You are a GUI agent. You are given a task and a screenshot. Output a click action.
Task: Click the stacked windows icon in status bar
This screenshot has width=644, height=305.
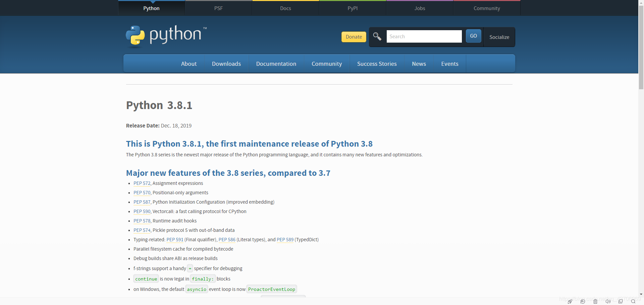(621, 301)
